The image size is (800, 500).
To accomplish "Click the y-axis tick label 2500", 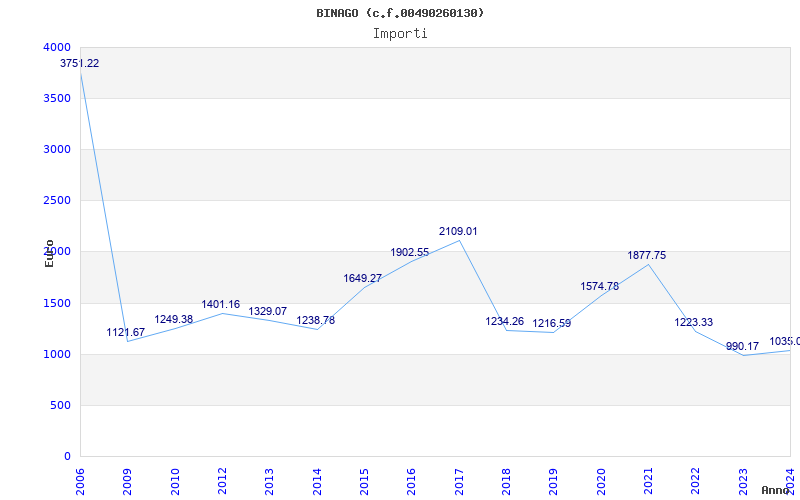I will click(57, 201).
